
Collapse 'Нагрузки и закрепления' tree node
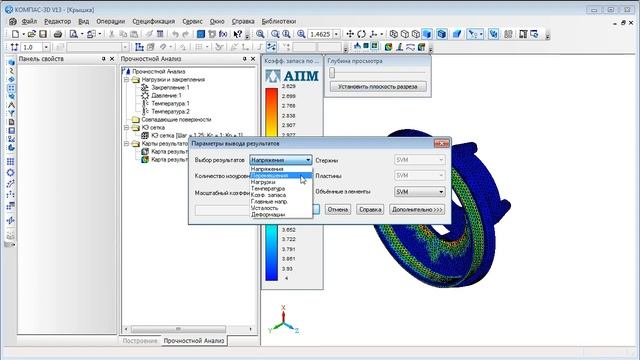click(127, 80)
